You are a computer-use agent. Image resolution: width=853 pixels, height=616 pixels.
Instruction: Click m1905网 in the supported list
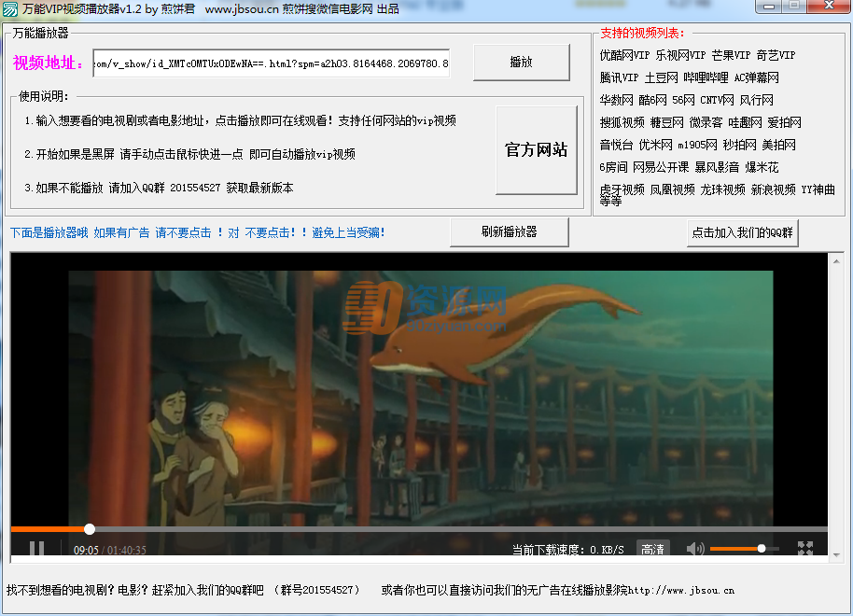click(697, 145)
